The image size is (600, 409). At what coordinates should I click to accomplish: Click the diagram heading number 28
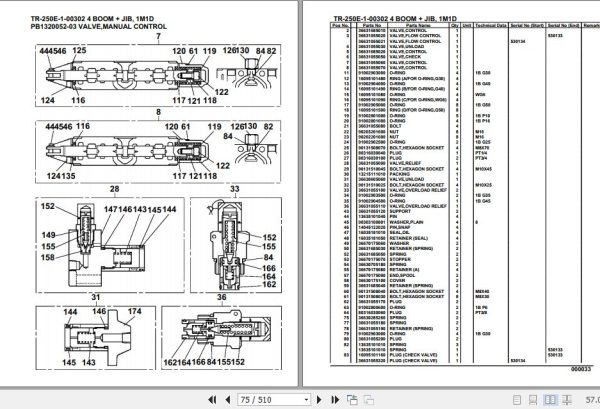pos(114,189)
